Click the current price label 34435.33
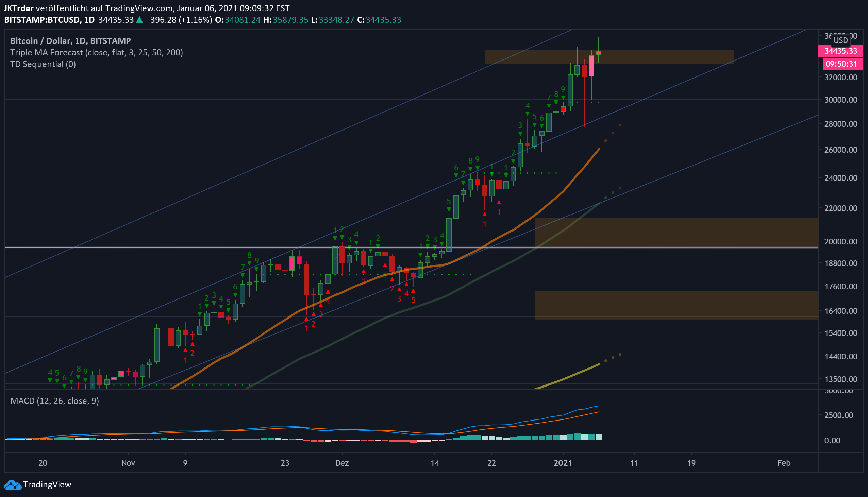Screen dimensions: 868x497 tap(840, 51)
